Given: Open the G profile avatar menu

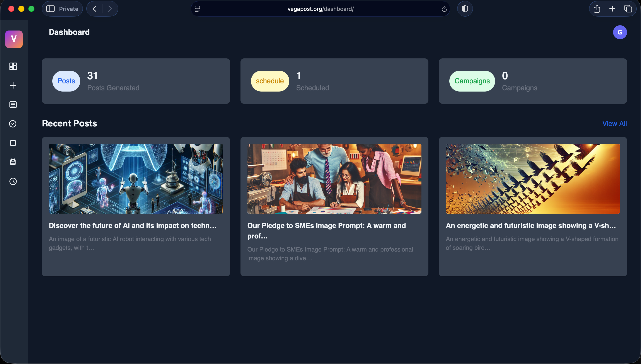Looking at the screenshot, I should (x=620, y=32).
